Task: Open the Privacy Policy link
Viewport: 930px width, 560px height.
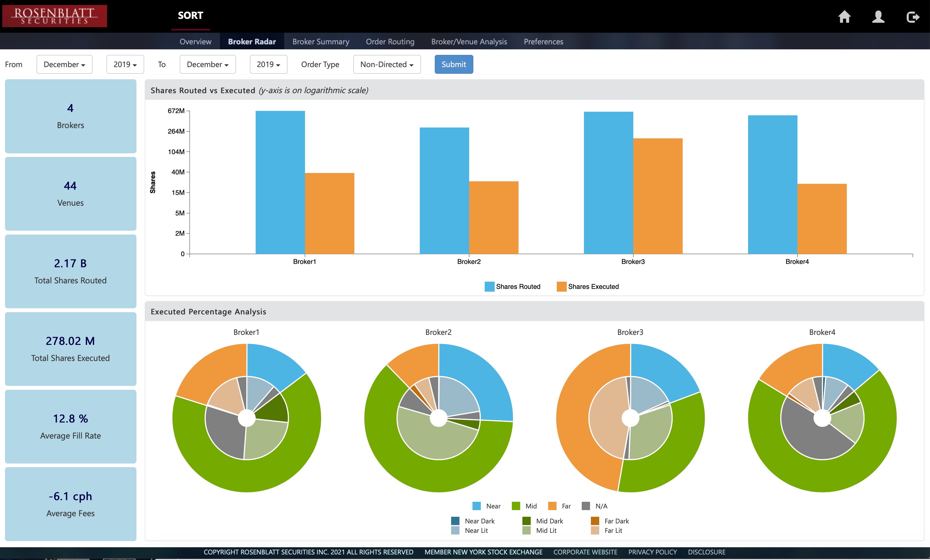Action: coord(652,552)
